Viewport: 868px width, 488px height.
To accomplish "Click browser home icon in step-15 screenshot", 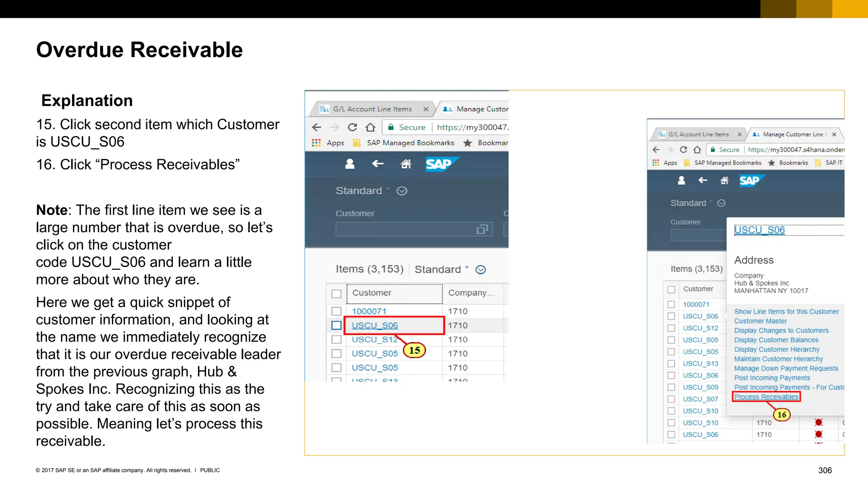I will 370,127.
